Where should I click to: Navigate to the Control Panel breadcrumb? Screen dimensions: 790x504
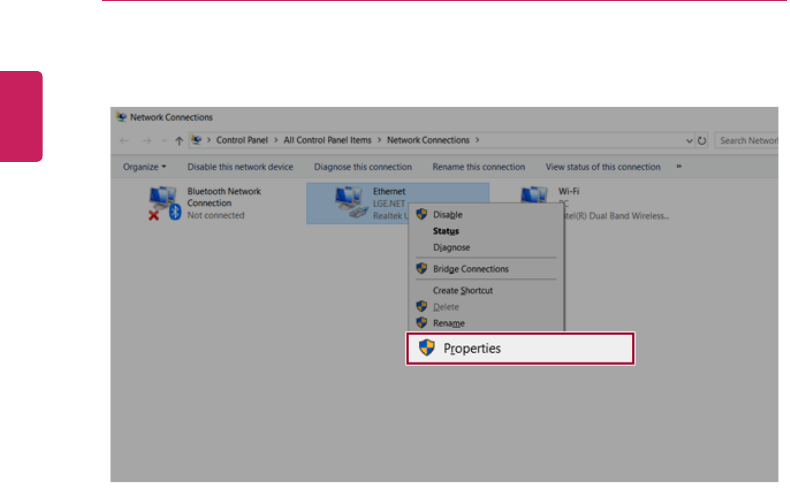click(242, 140)
